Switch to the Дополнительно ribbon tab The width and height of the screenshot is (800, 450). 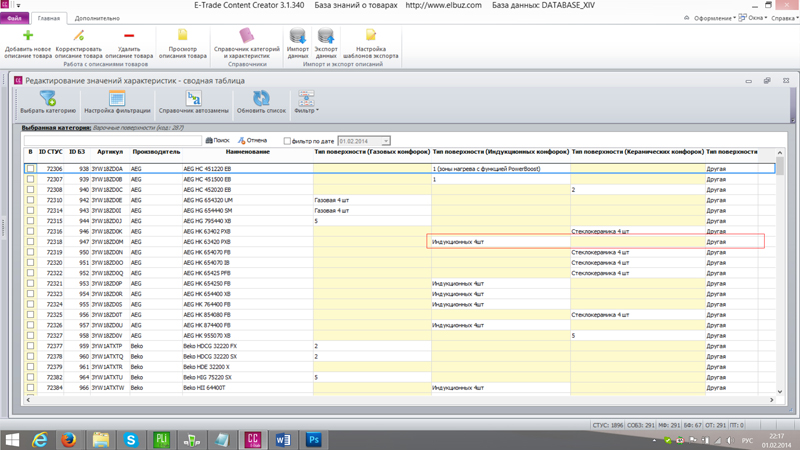pyautogui.click(x=97, y=18)
